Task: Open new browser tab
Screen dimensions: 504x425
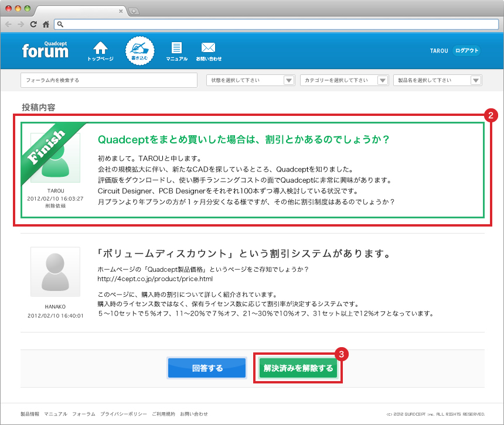Action: click(x=134, y=11)
